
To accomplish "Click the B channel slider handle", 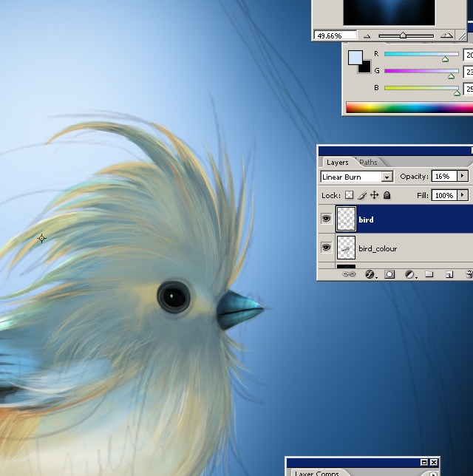I will (457, 93).
